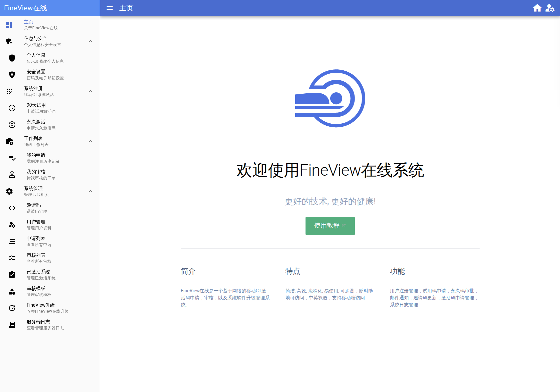Click the dashboard icon beside 主页
This screenshot has width=560, height=392.
point(9,25)
